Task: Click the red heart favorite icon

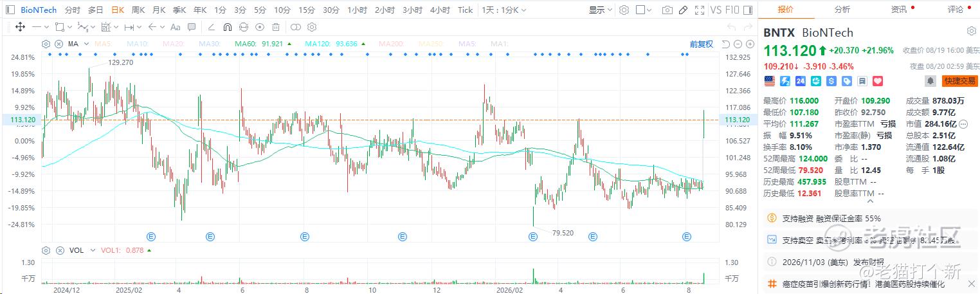Action: pos(878,81)
